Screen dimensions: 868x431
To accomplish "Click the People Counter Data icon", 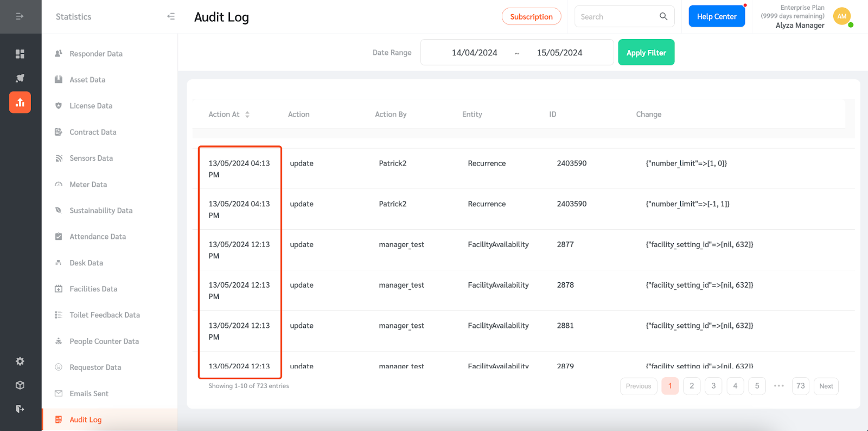I will (59, 341).
